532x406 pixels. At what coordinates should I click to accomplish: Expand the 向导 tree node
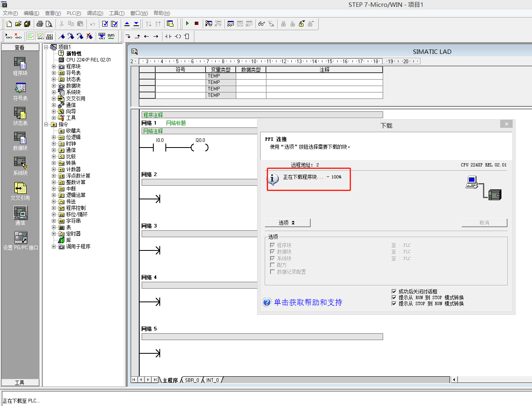(54, 111)
